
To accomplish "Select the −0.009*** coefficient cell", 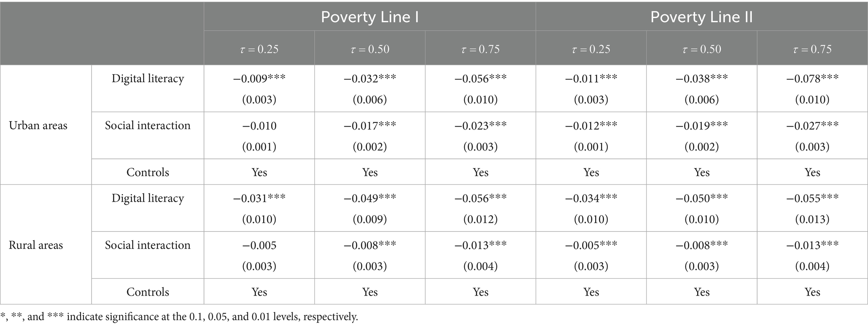I will pos(259,78).
